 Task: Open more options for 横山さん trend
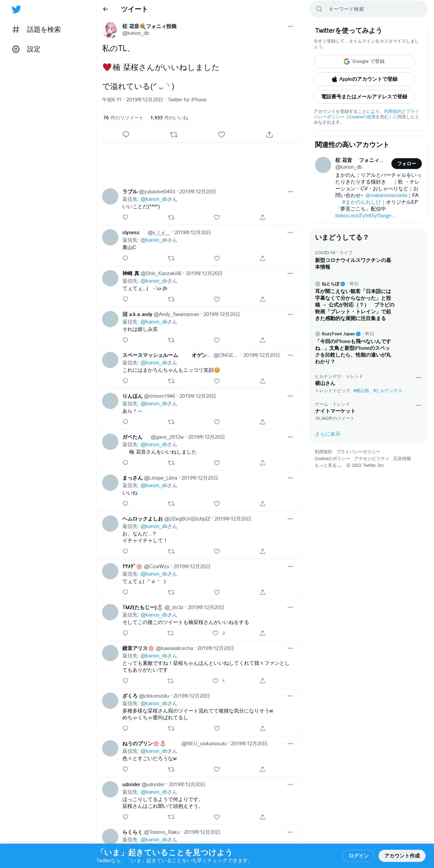tap(418, 378)
